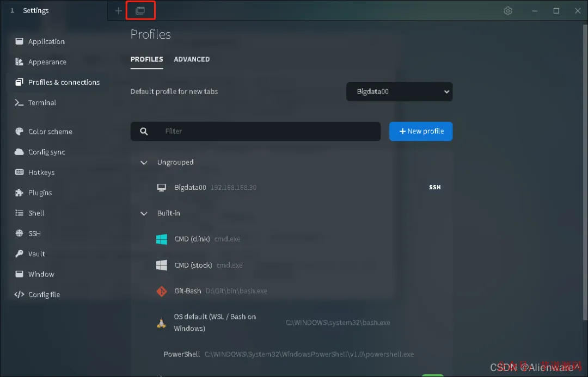The width and height of the screenshot is (588, 377).
Task: Open the CMD (stock) profile
Action: (291, 265)
